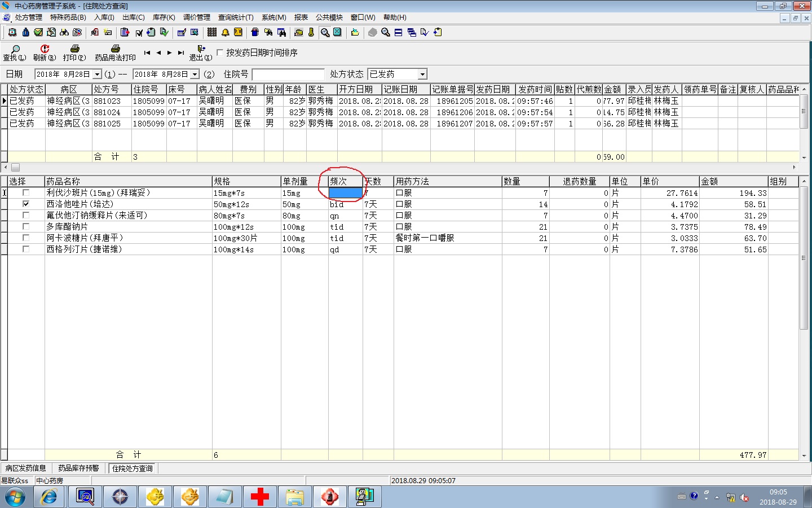This screenshot has height=508, width=812.
Task: Click the yellow bell icon in toolbar
Action: click(x=225, y=32)
